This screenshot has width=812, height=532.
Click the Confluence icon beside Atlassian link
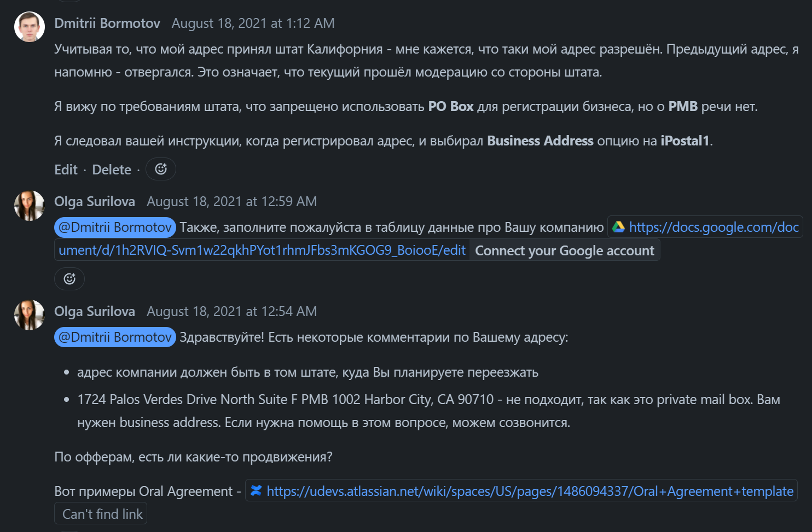(x=256, y=491)
